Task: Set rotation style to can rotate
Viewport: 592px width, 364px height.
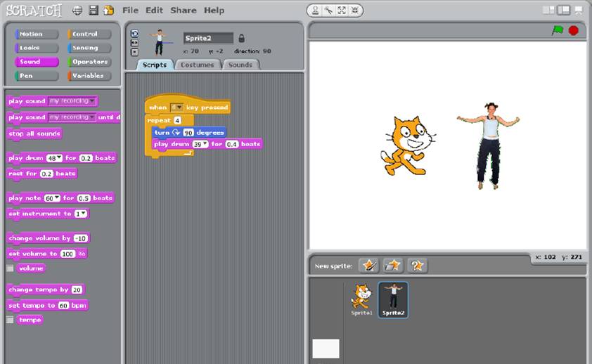Action: pyautogui.click(x=134, y=34)
